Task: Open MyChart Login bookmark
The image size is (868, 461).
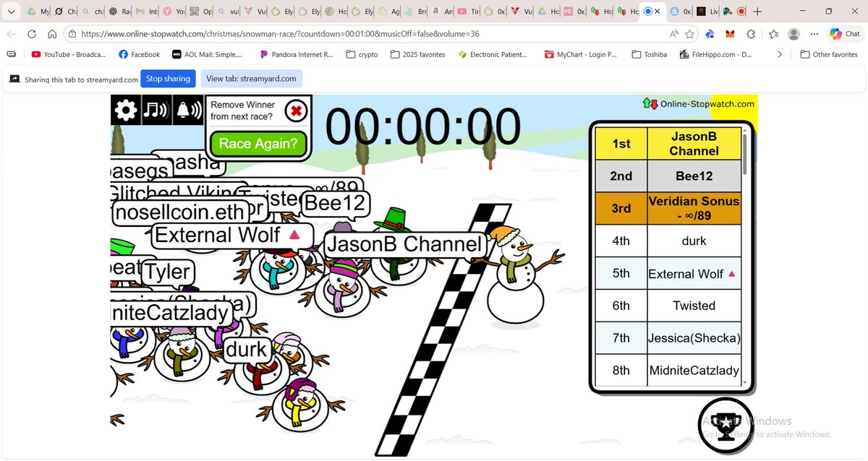Action: point(580,54)
